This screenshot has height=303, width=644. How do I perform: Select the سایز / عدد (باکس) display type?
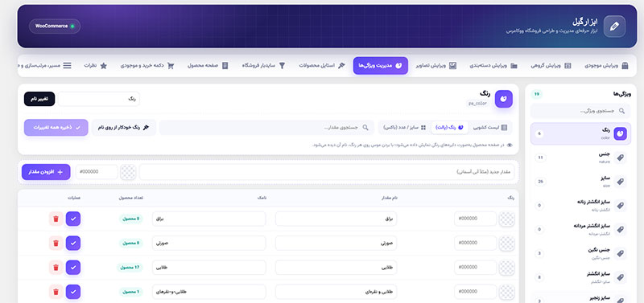(x=405, y=128)
